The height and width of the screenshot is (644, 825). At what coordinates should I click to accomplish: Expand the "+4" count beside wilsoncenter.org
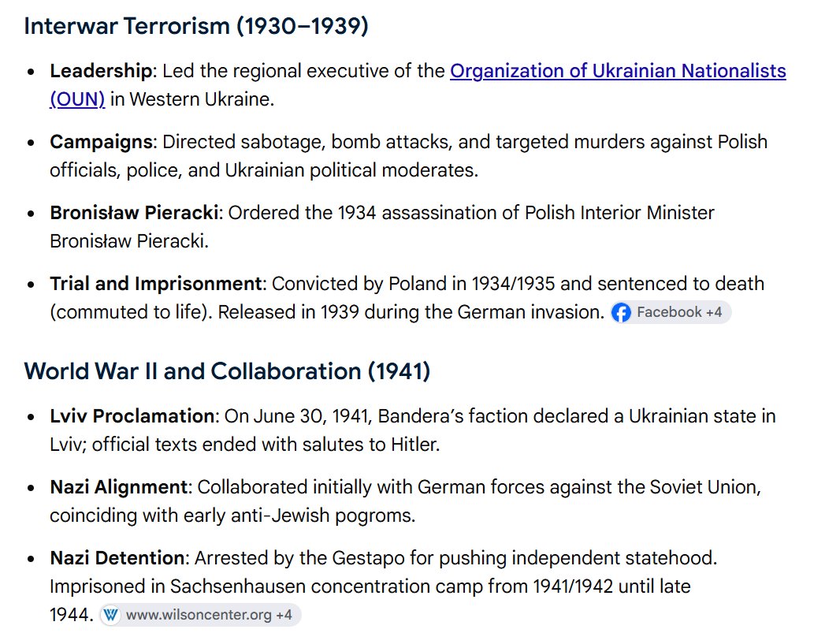tap(284, 615)
